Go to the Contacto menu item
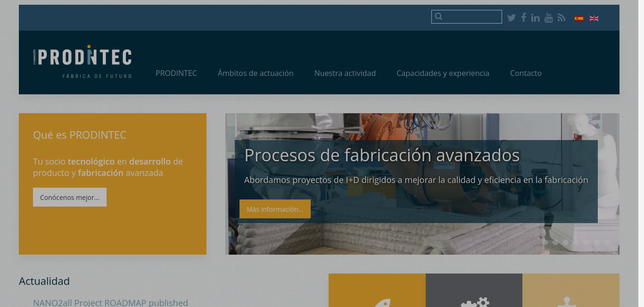Screen dimensions: 644x307 pos(526,73)
